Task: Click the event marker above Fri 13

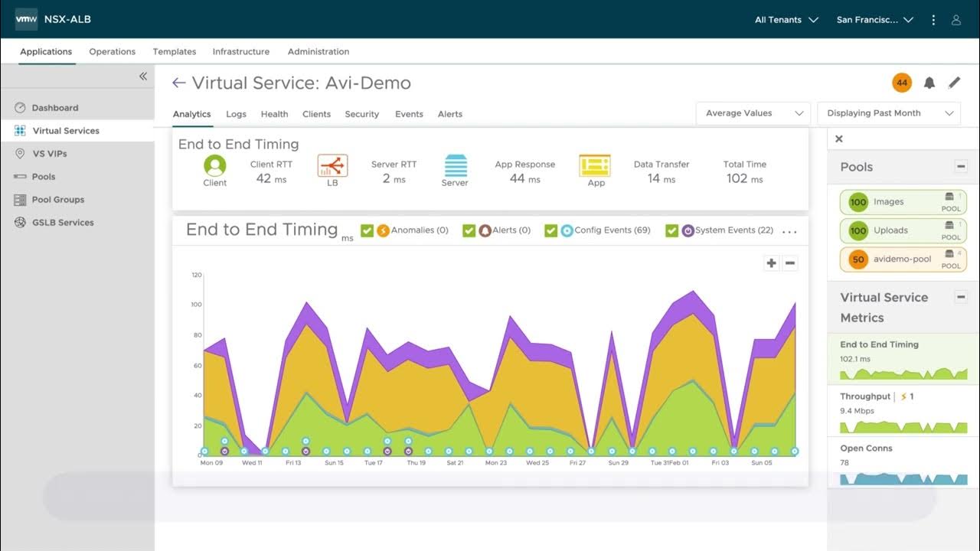Action: 305,441
